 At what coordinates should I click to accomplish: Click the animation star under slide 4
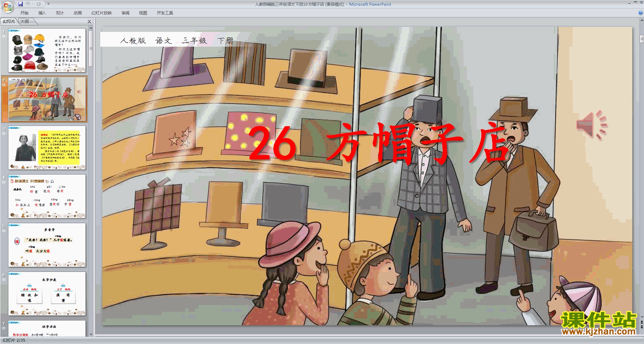pos(4,182)
